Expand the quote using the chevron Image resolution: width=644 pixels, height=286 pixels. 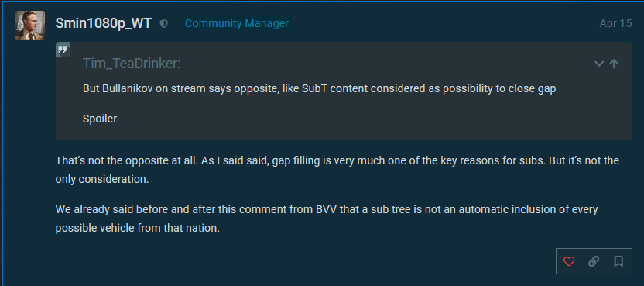(599, 64)
